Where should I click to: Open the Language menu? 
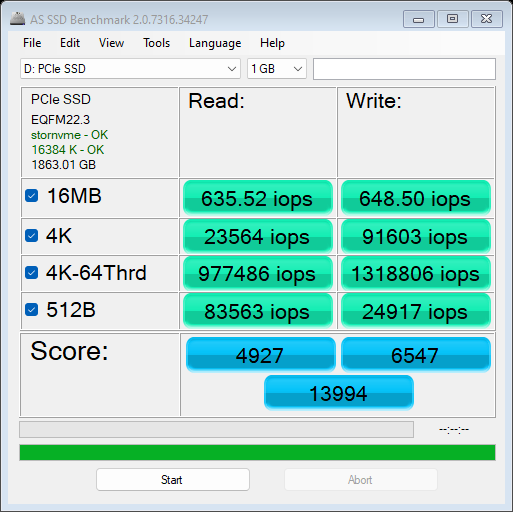click(x=215, y=43)
